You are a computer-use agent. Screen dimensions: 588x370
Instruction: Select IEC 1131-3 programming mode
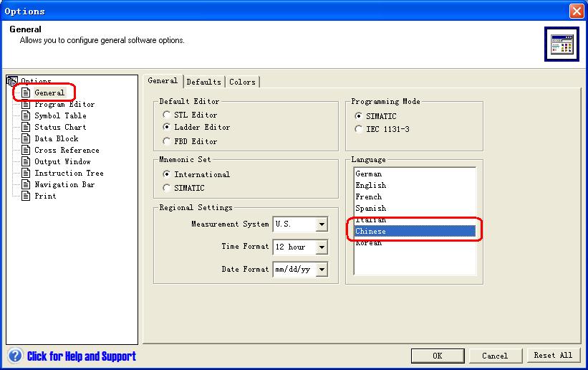tap(359, 129)
